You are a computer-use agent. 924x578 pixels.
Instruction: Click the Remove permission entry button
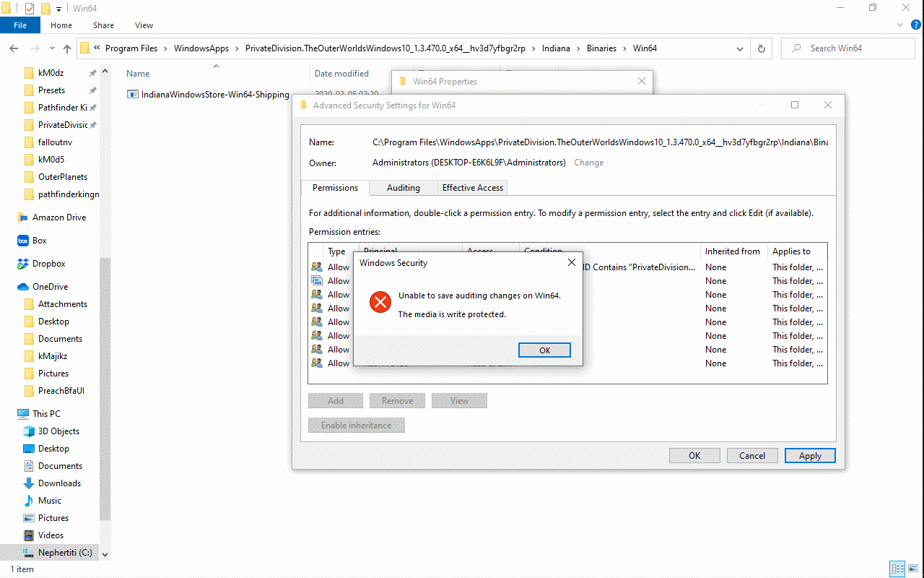pyautogui.click(x=398, y=401)
